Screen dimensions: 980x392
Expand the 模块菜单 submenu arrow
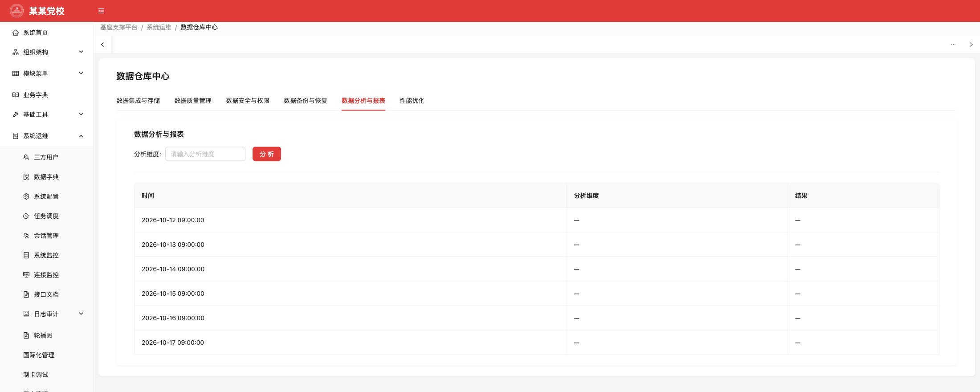pyautogui.click(x=81, y=73)
